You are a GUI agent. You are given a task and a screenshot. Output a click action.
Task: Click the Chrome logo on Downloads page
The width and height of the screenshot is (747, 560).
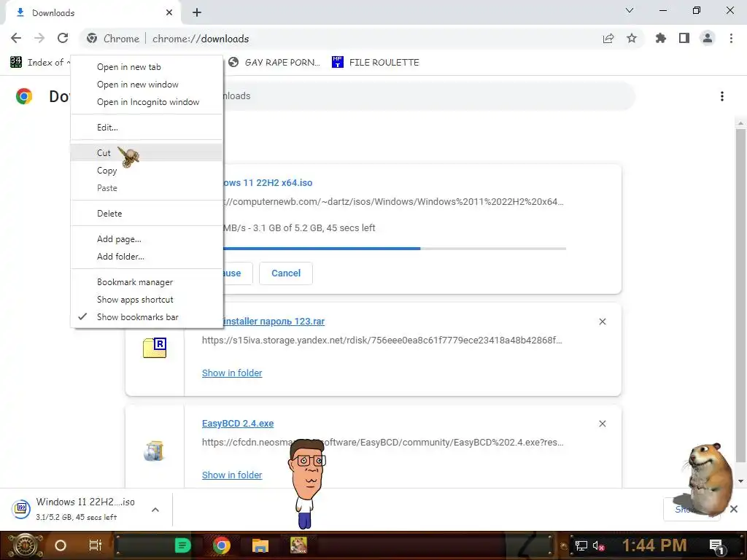[x=24, y=96]
